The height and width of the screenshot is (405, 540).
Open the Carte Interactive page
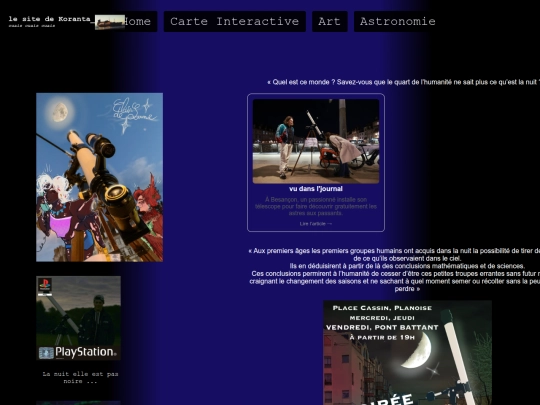coord(235,21)
